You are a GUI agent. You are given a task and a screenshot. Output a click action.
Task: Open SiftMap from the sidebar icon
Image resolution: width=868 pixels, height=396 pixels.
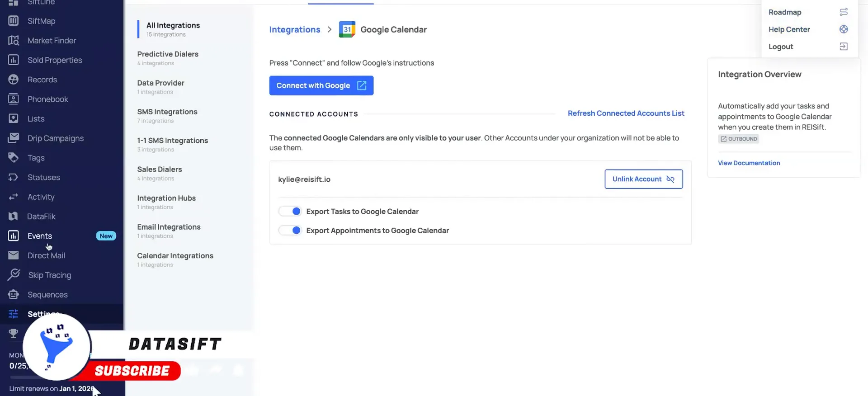point(14,21)
